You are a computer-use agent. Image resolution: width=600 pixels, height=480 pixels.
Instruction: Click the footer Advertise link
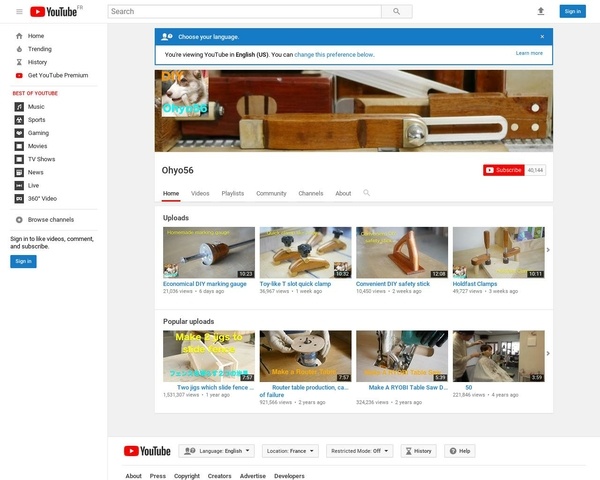[253, 476]
